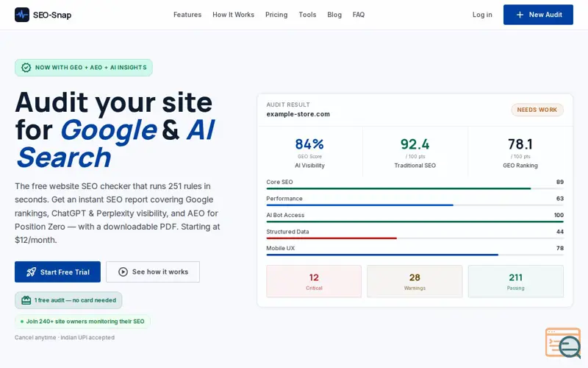Screen dimensions: 588x368
Task: Click SEO-Snap brand name
Action: coord(52,15)
